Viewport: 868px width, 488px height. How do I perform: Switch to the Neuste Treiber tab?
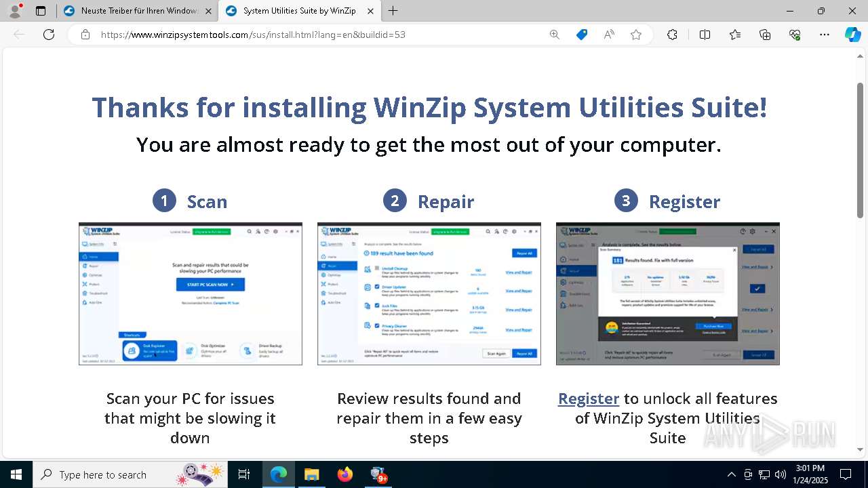click(x=137, y=11)
